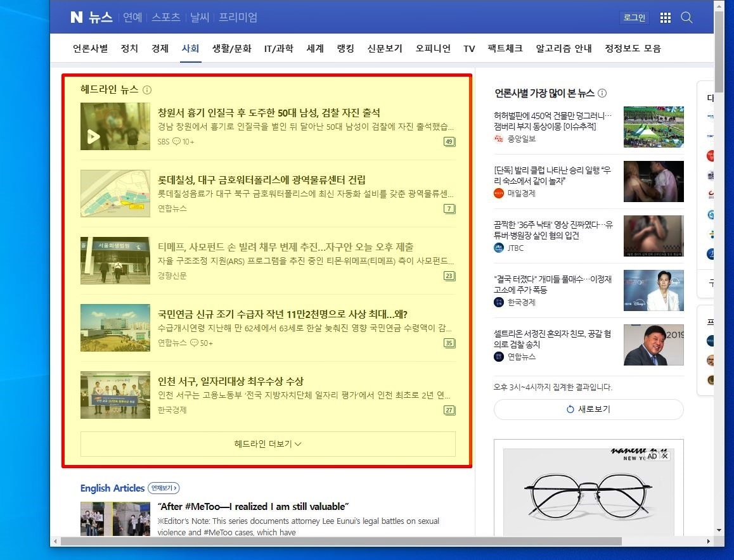Click 한국경제 publisher logo in ranking list
This screenshot has width=734, height=560.
[499, 302]
